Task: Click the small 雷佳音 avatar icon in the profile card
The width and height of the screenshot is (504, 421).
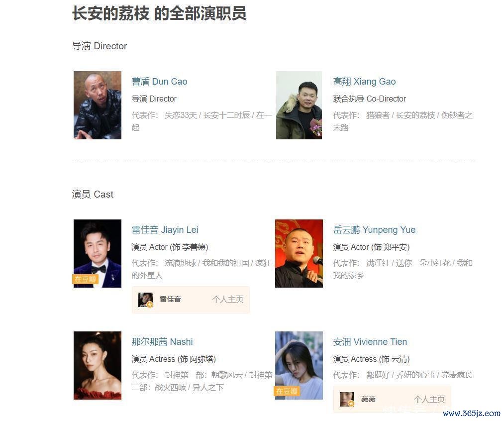Action: click(145, 300)
